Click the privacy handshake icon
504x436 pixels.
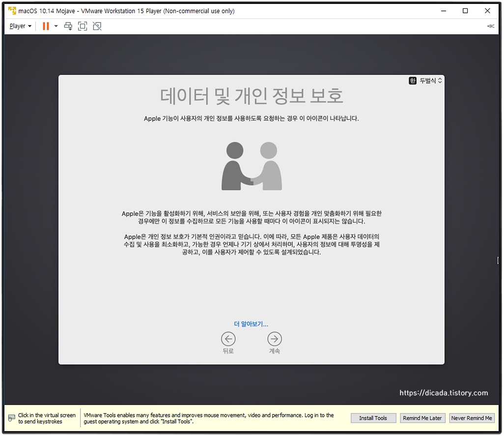pyautogui.click(x=252, y=166)
